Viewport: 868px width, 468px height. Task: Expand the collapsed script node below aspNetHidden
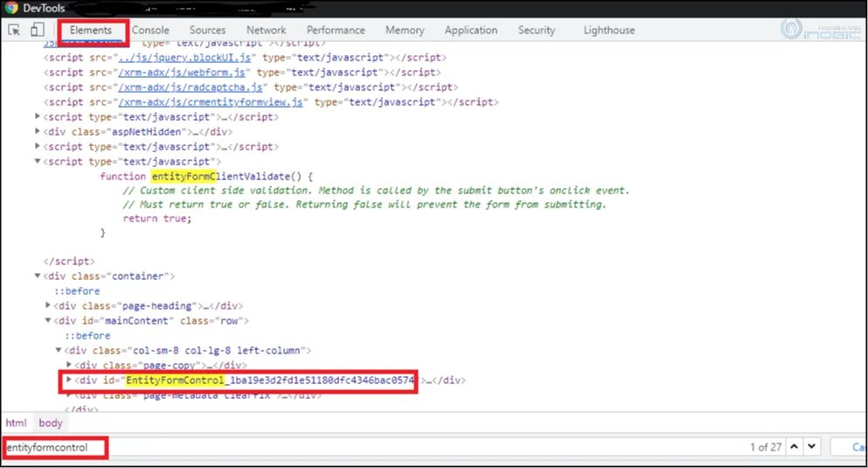[38, 147]
